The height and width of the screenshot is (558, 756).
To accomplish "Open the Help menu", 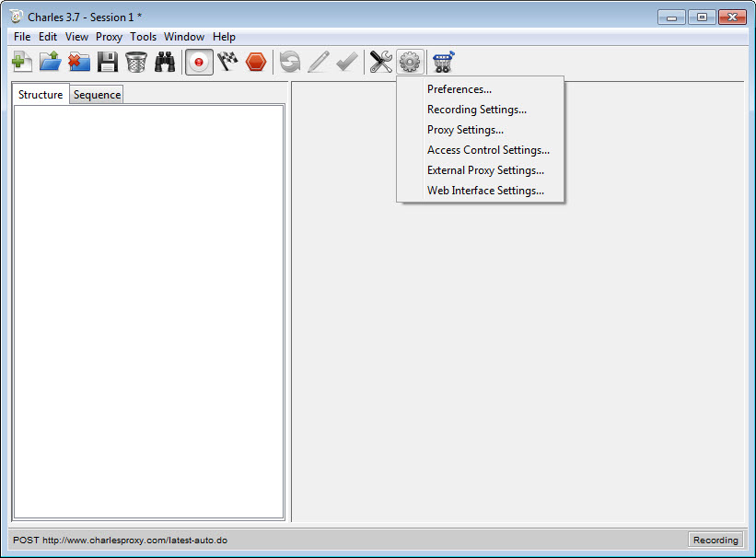I will pyautogui.click(x=224, y=37).
